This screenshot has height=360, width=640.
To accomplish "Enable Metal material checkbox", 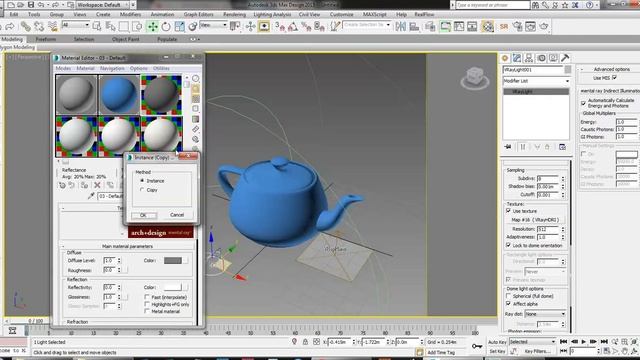I will 147,311.
